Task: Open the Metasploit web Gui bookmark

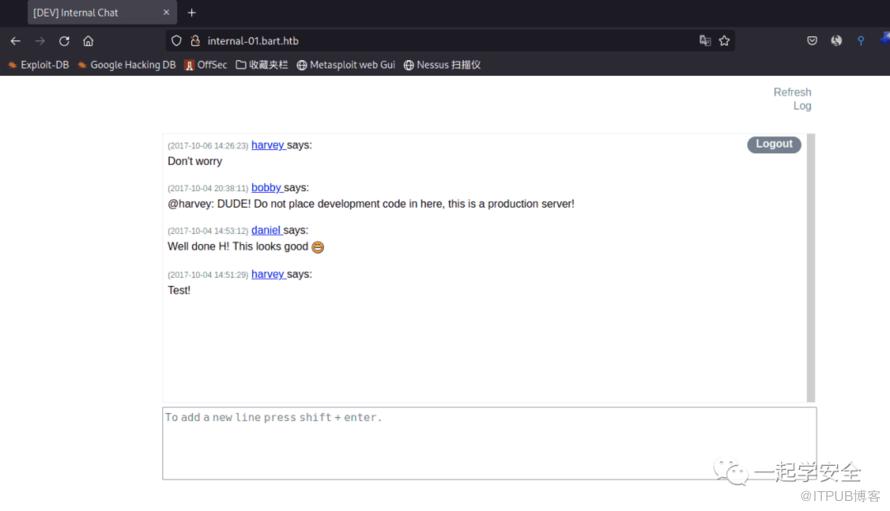Action: pyautogui.click(x=346, y=65)
